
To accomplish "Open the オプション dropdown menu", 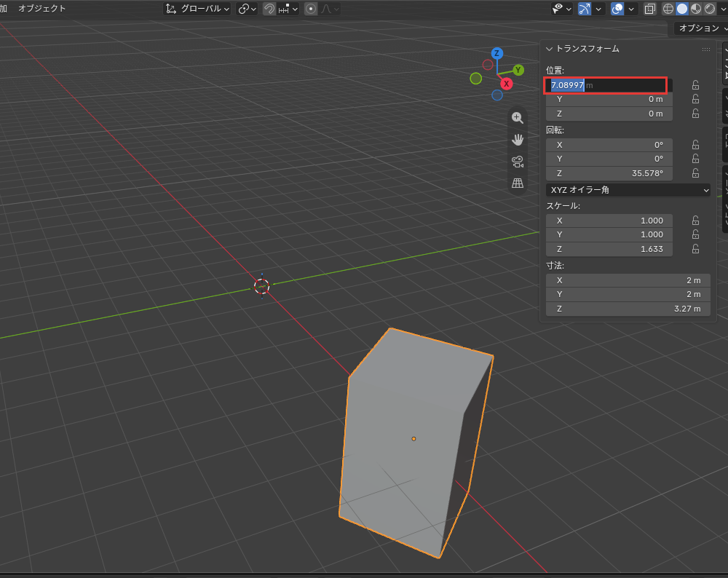I will [701, 28].
